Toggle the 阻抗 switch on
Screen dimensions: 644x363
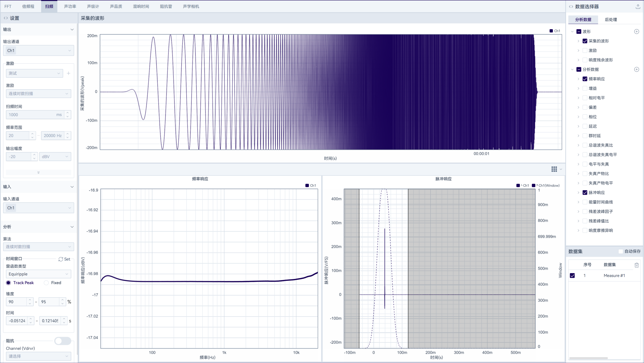pyautogui.click(x=63, y=341)
